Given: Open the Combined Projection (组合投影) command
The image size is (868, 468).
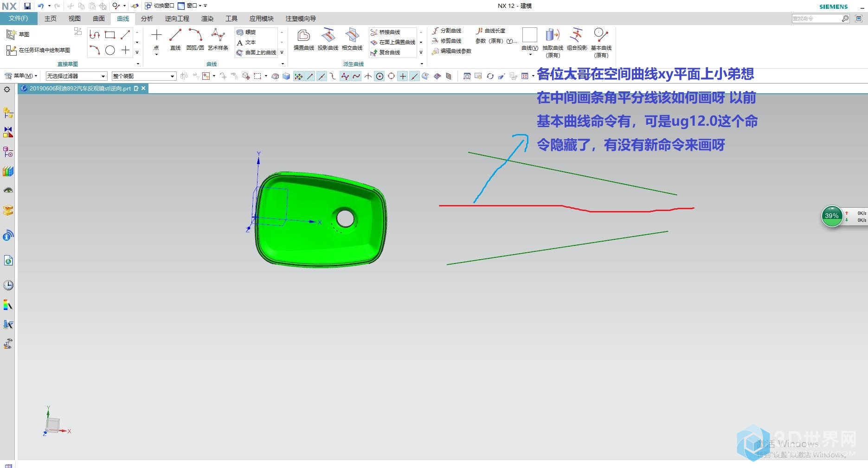Looking at the screenshot, I should click(577, 39).
